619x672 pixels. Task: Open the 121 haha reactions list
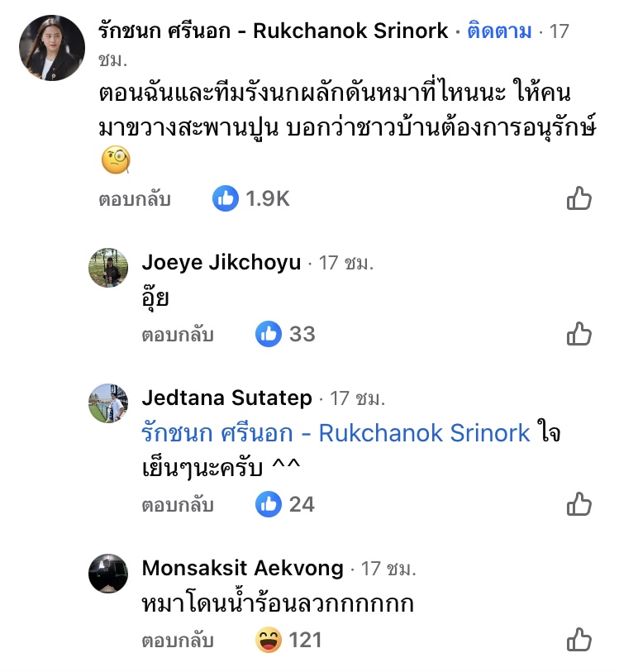[x=288, y=639]
